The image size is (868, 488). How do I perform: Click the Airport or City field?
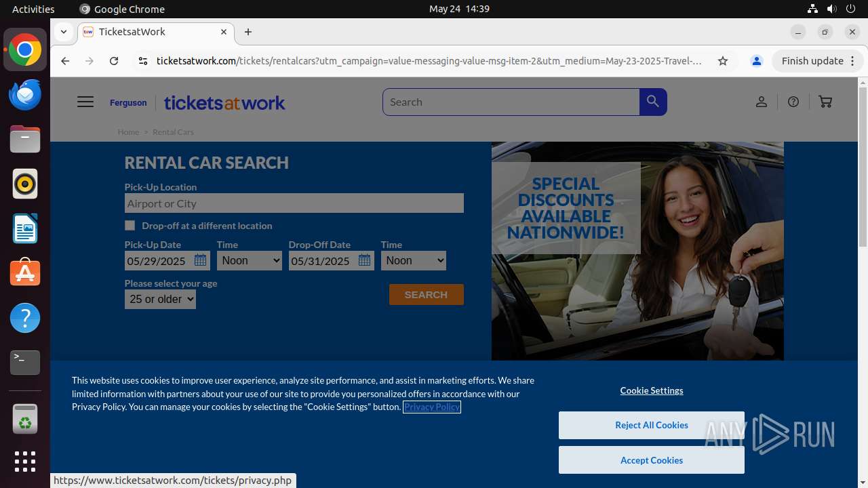(x=294, y=203)
